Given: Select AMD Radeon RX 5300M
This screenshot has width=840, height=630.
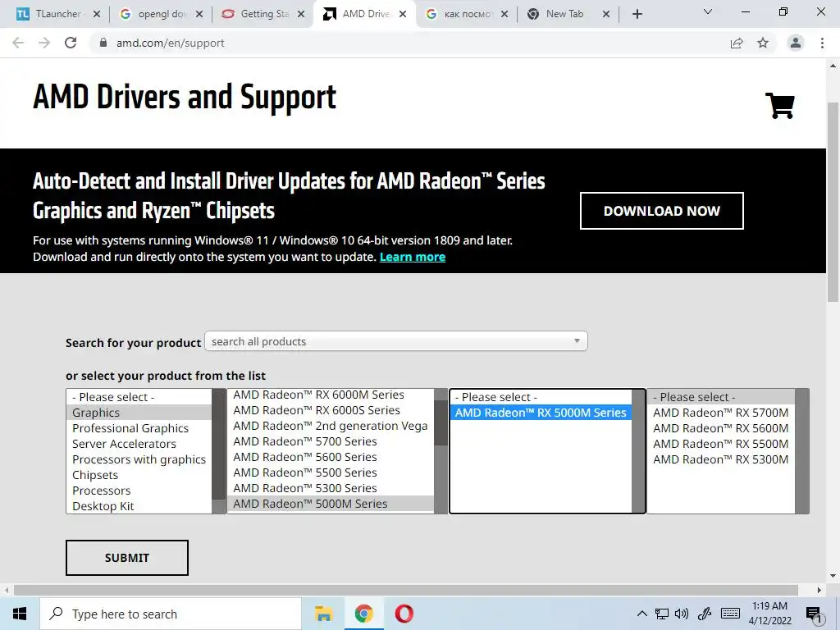Looking at the screenshot, I should (721, 459).
